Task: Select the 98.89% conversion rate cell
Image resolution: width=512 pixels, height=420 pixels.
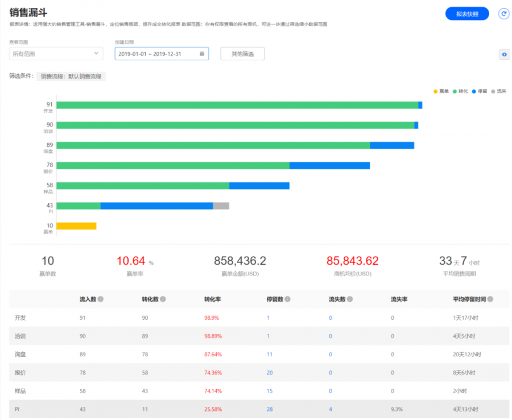Action: (213, 336)
